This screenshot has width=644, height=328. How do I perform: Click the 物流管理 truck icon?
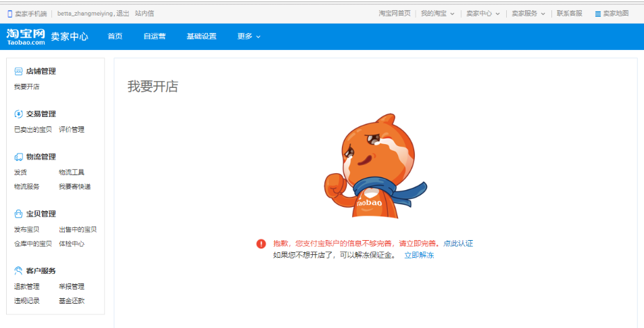pos(18,157)
